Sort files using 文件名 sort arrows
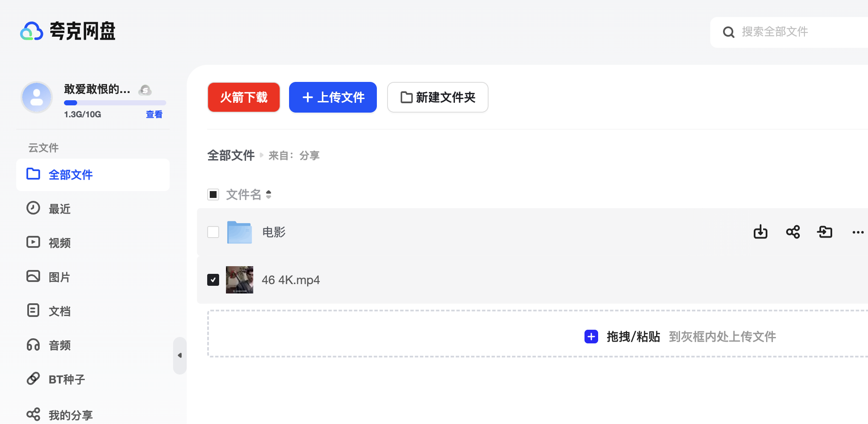 269,195
